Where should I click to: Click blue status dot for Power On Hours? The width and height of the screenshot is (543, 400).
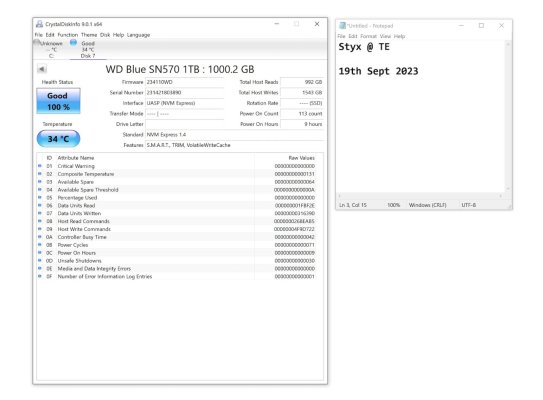pyautogui.click(x=40, y=252)
